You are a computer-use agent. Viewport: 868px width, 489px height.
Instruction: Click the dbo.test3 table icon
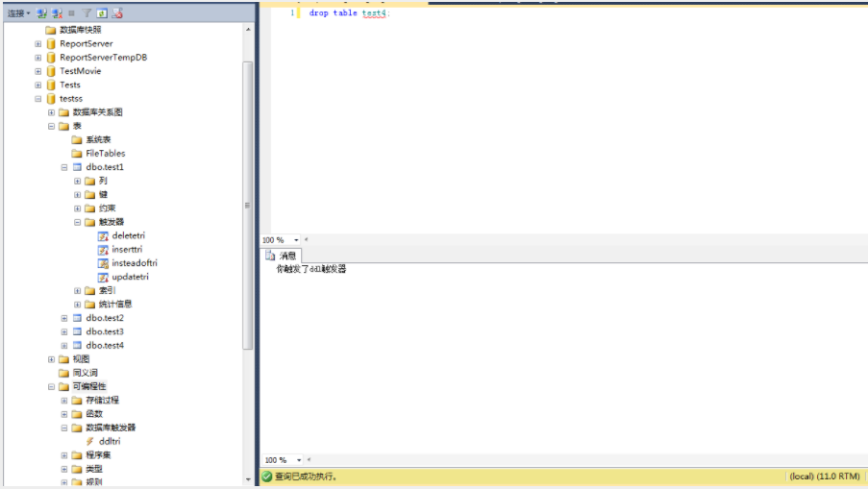[77, 331]
